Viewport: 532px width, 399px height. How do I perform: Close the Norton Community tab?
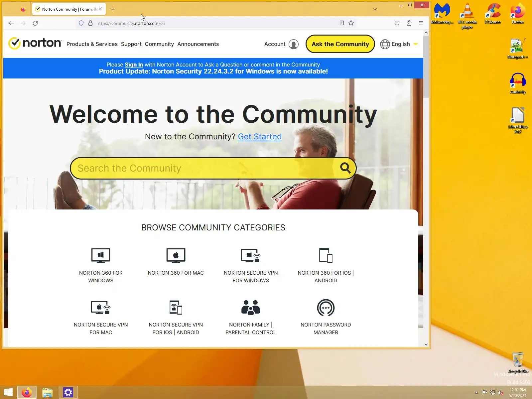point(100,9)
